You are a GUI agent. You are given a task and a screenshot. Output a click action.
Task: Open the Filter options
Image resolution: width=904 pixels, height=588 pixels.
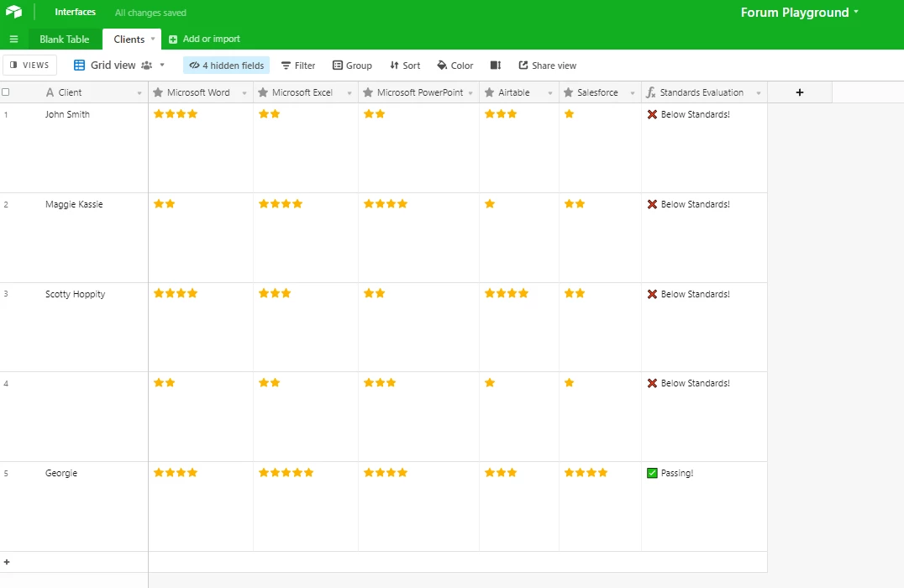[298, 66]
